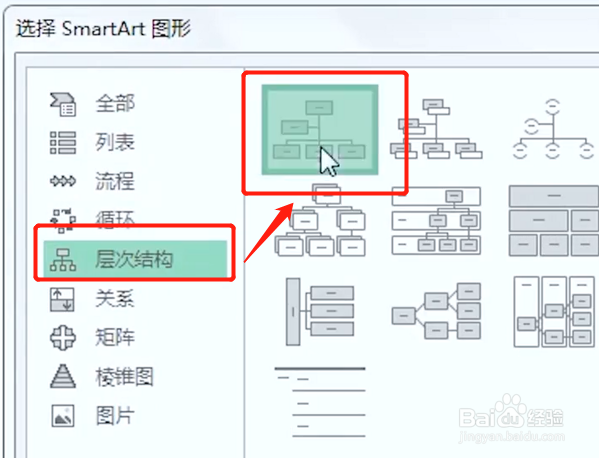This screenshot has width=599, height=458.
Task: Select the 全部 category label
Action: tap(115, 104)
